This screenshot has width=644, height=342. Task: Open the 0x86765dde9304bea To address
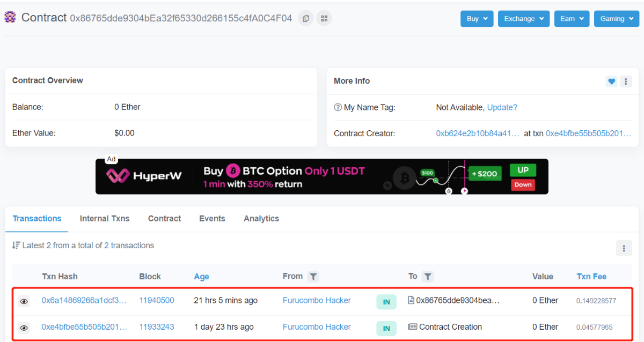458,300
